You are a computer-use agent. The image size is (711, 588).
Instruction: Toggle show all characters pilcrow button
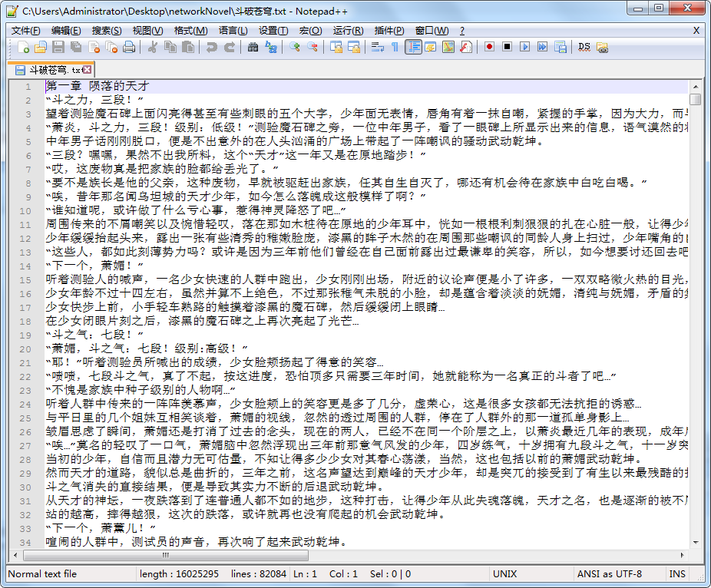(395, 48)
